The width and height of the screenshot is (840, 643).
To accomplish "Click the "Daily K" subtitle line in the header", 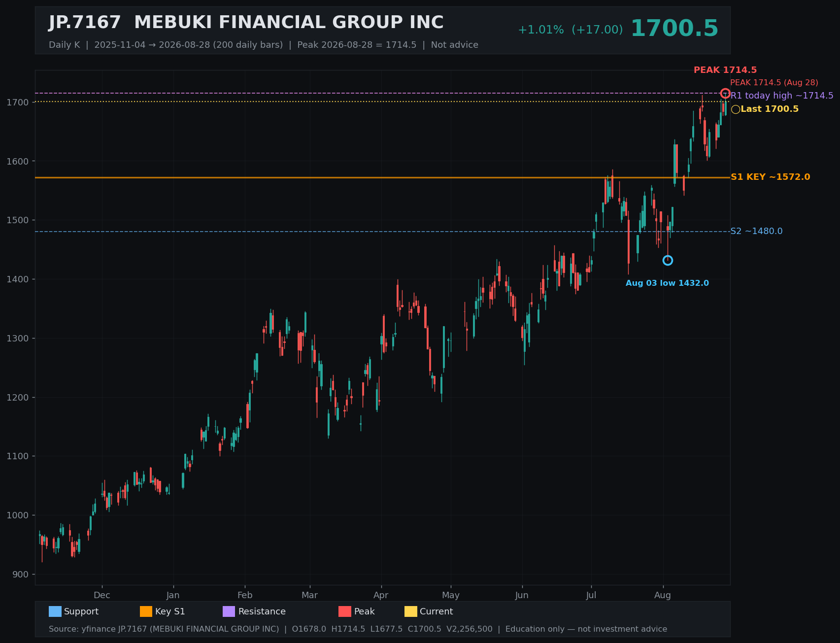I will coord(264,45).
